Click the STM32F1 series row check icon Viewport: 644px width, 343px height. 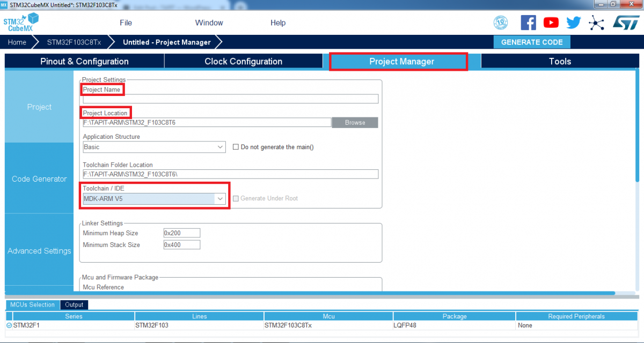[9, 325]
